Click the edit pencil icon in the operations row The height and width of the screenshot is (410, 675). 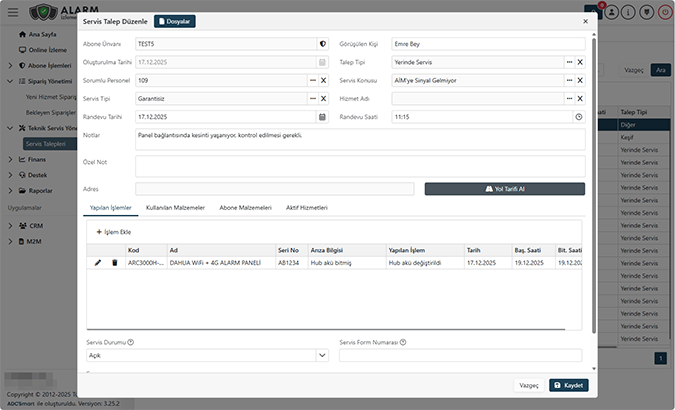98,263
